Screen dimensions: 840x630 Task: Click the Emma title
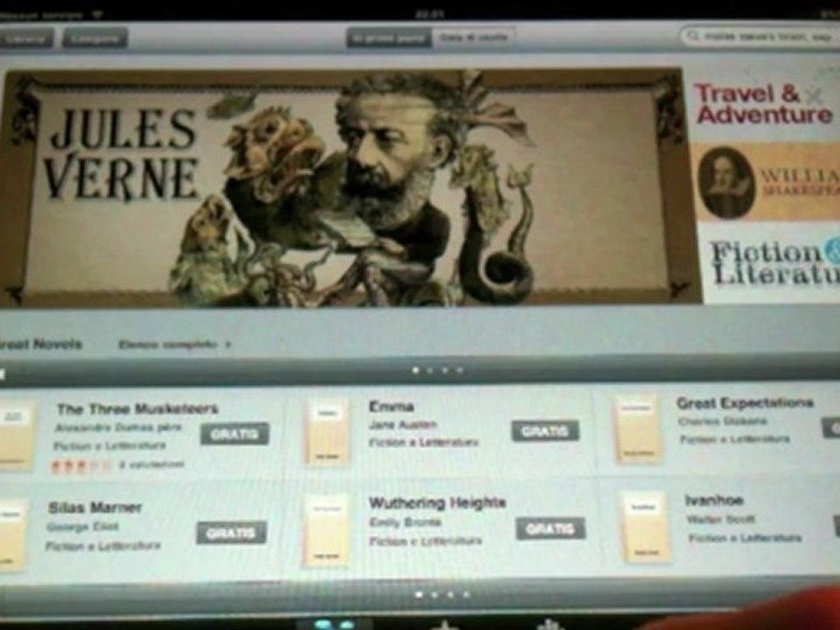391,407
